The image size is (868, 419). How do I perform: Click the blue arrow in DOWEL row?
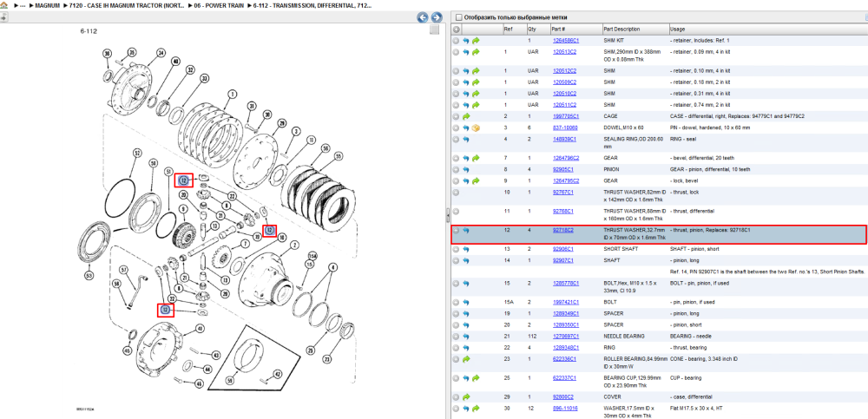coord(466,128)
